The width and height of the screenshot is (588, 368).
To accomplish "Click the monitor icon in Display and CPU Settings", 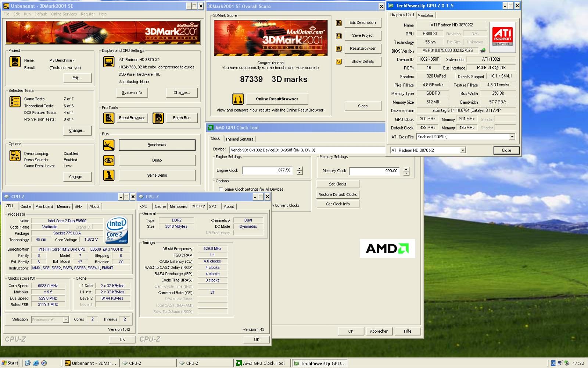I will (109, 61).
